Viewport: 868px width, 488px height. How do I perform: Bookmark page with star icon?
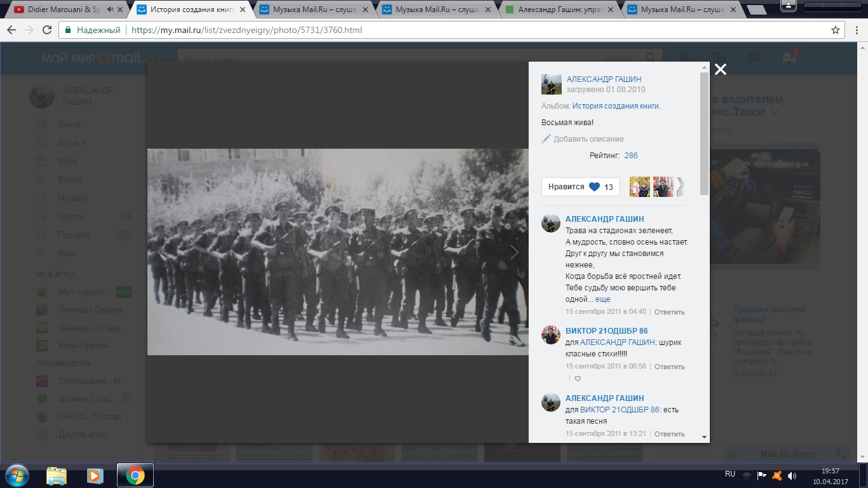(836, 30)
